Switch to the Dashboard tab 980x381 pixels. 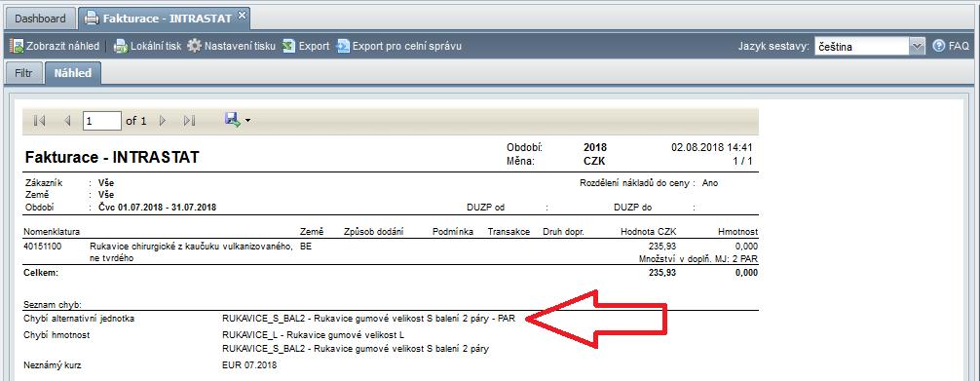click(40, 19)
